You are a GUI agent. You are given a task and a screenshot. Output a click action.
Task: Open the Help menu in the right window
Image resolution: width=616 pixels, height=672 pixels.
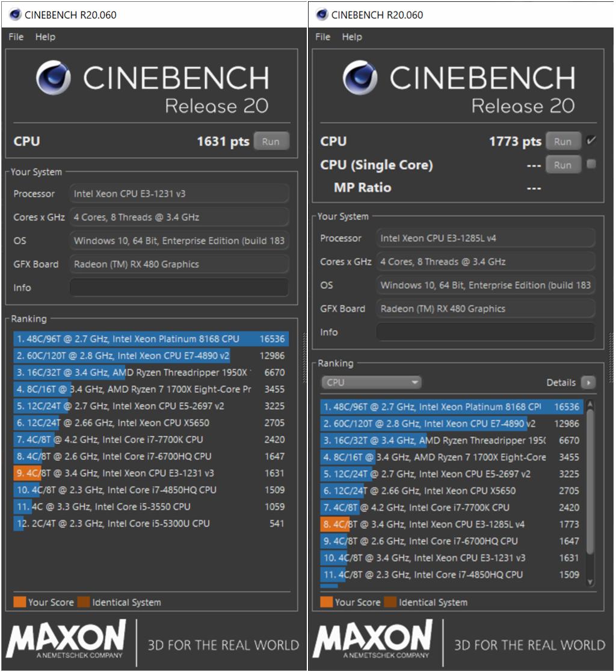tap(352, 37)
